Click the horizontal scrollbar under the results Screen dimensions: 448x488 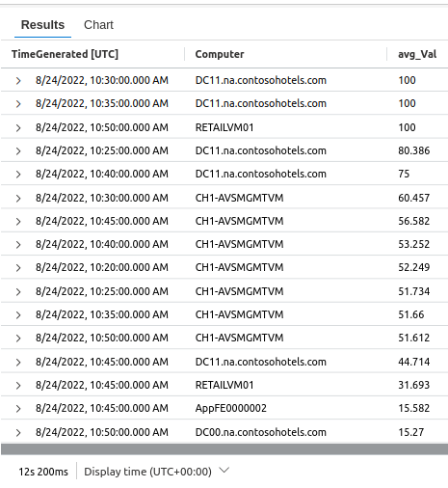point(224,449)
